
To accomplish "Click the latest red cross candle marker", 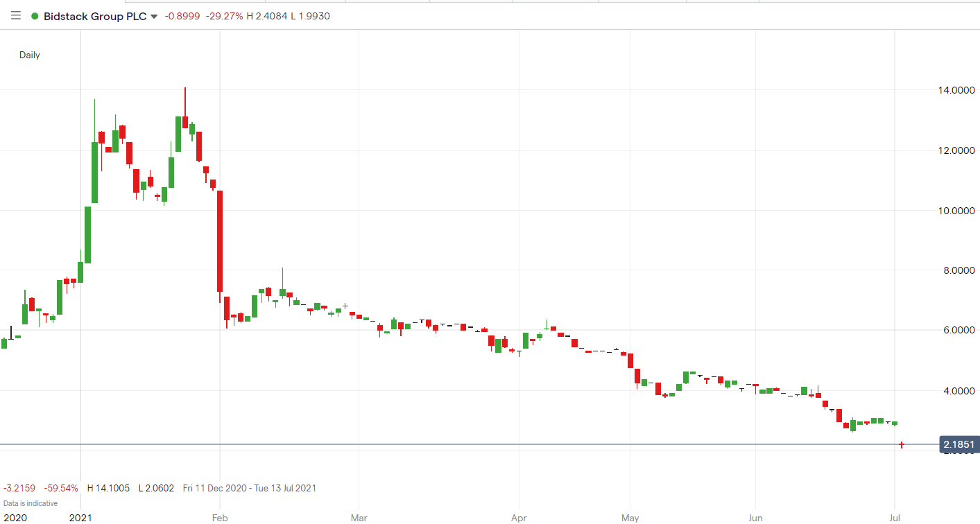I will point(902,444).
